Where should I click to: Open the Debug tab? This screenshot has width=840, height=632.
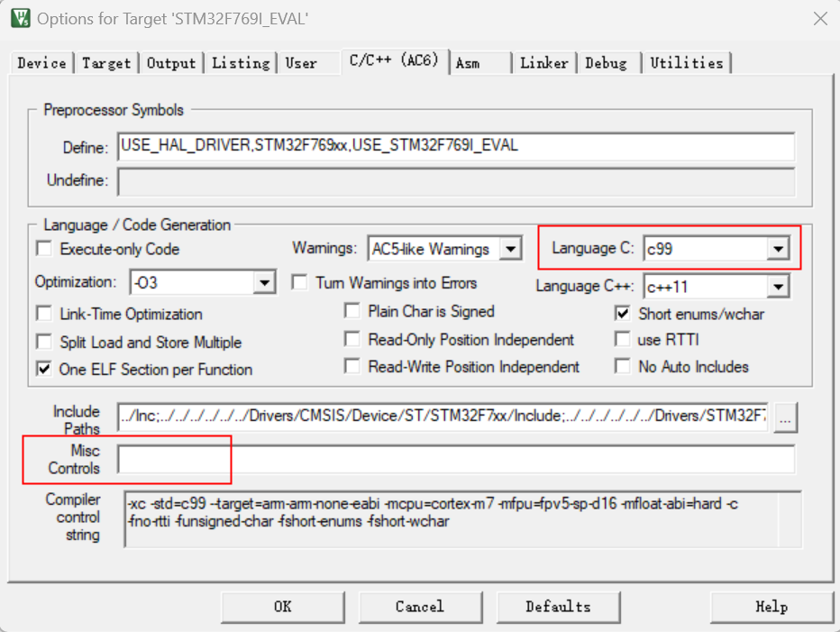tap(606, 63)
